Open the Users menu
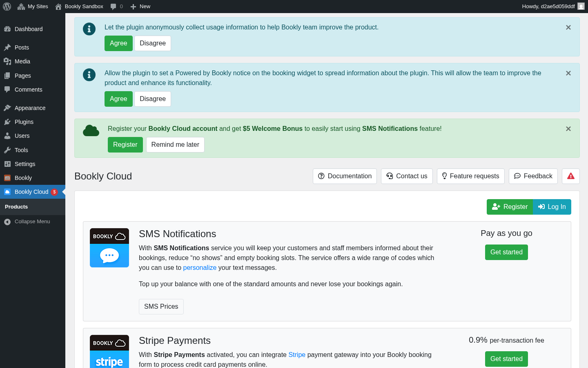 tap(33, 136)
